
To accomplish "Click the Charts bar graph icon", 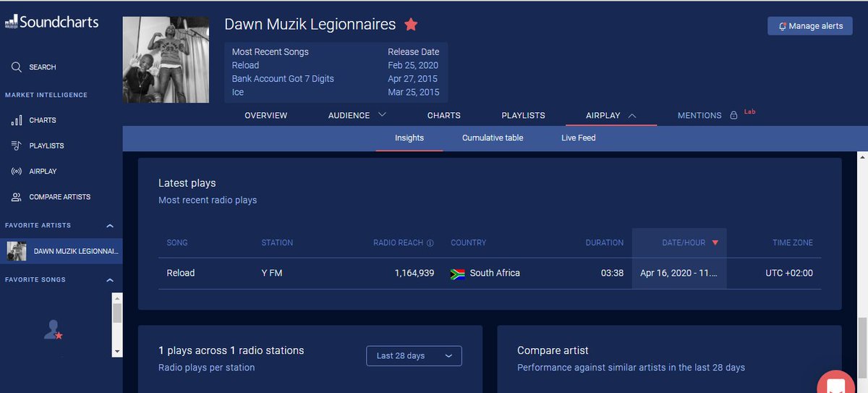I will 17,120.
